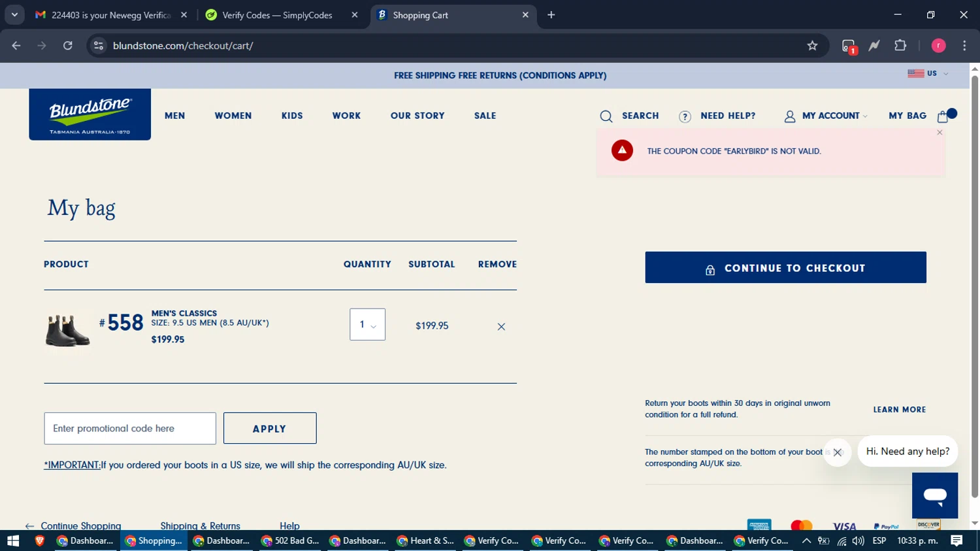The image size is (980, 551).
Task: Open the quantity dropdown for #558
Action: pyautogui.click(x=367, y=324)
